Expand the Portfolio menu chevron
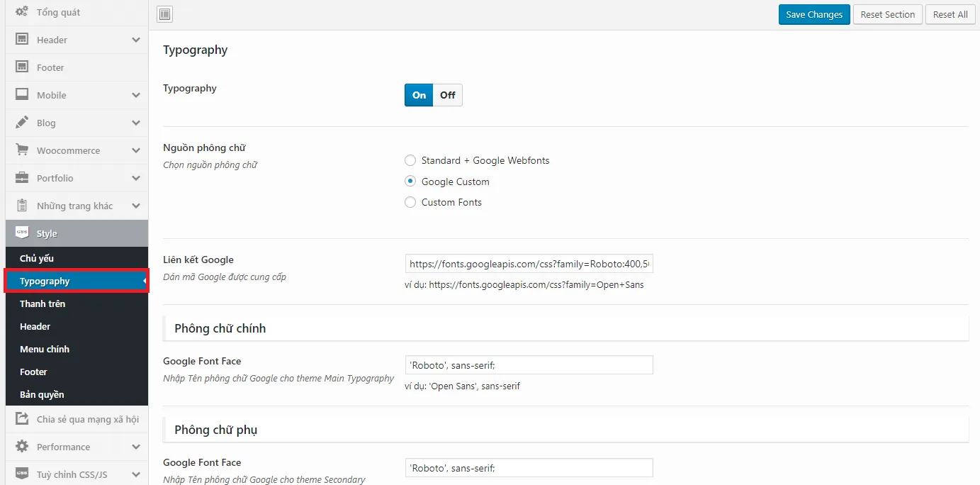This screenshot has height=485, width=980. [136, 178]
